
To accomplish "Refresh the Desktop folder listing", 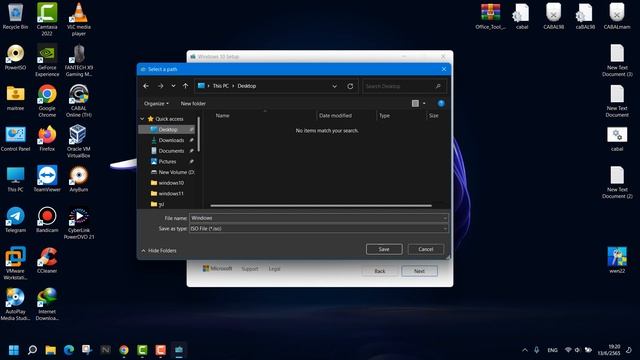I will (x=350, y=86).
